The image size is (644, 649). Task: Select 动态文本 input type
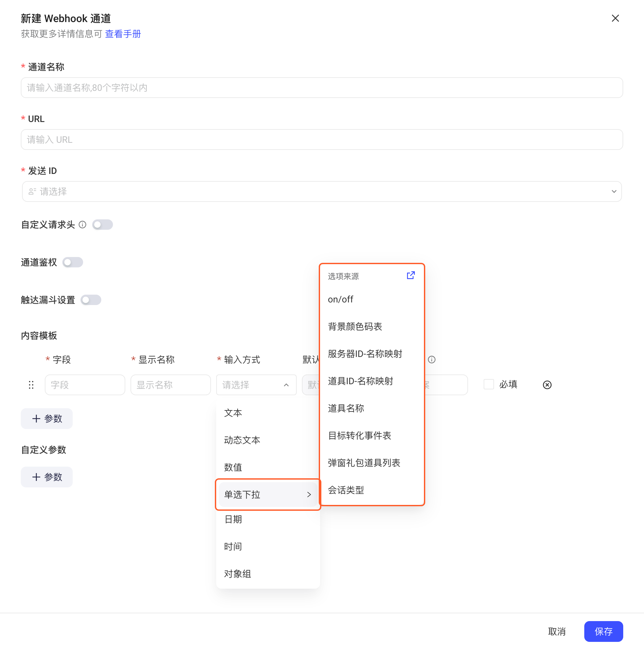tap(268, 440)
